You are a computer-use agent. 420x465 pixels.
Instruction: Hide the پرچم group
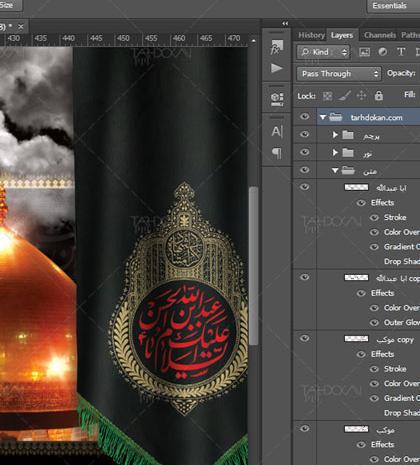pos(304,134)
